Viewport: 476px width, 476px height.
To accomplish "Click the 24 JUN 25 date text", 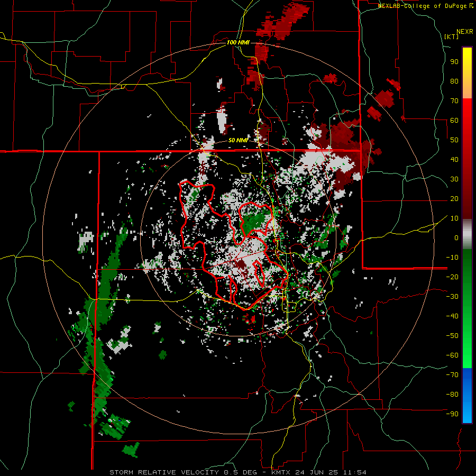I will pyautogui.click(x=317, y=472).
